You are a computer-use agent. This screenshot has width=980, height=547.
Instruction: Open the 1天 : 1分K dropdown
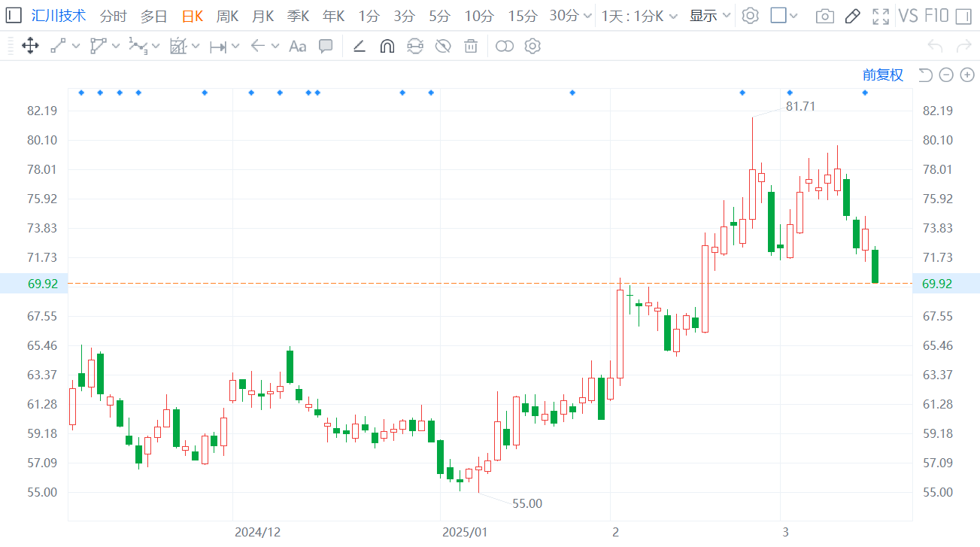coord(639,15)
